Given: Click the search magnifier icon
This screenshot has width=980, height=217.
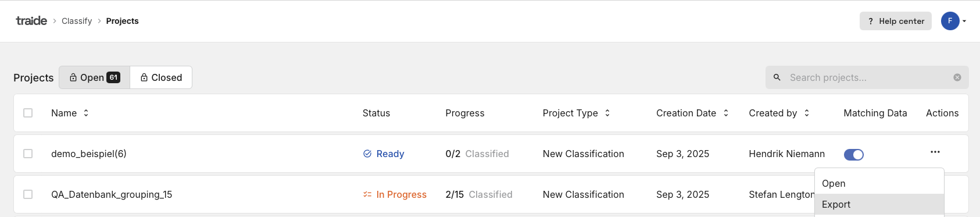Looking at the screenshot, I should (777, 77).
